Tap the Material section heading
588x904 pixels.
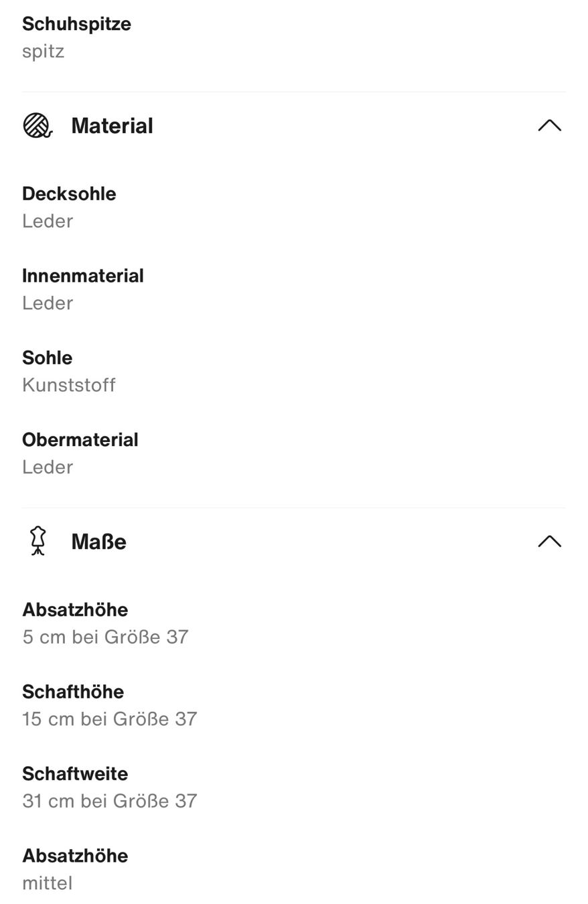(112, 126)
